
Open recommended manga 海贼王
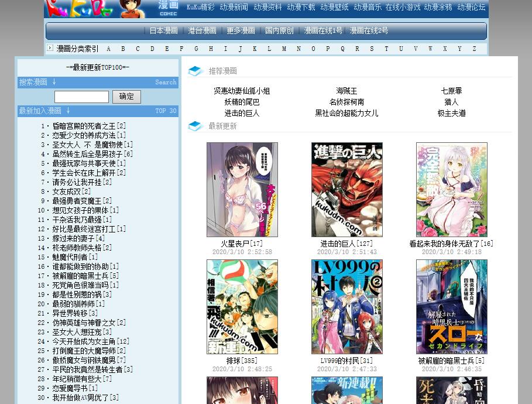pos(346,91)
